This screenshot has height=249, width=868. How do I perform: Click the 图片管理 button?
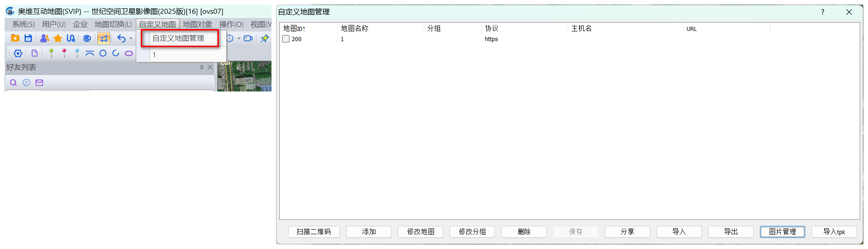[783, 232]
